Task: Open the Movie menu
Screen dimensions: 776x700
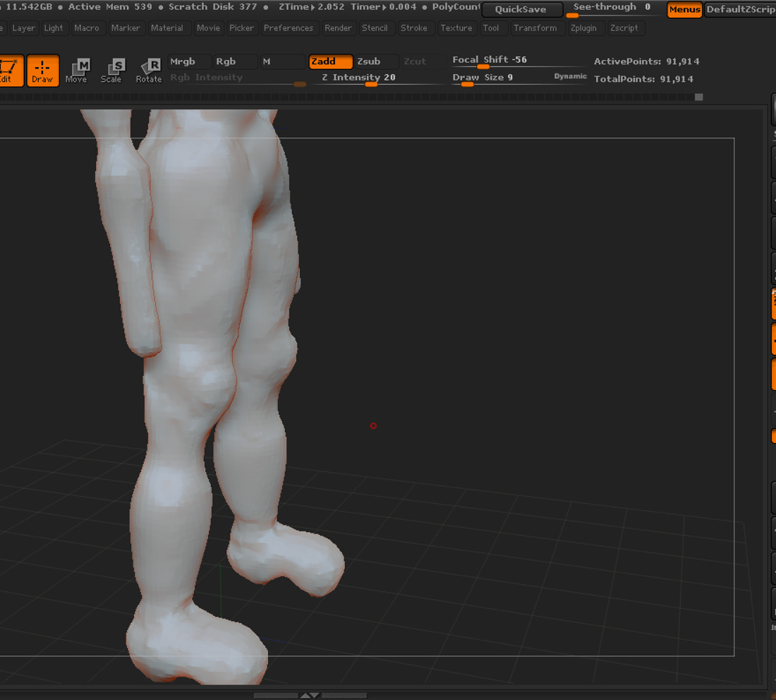Action: (x=208, y=28)
